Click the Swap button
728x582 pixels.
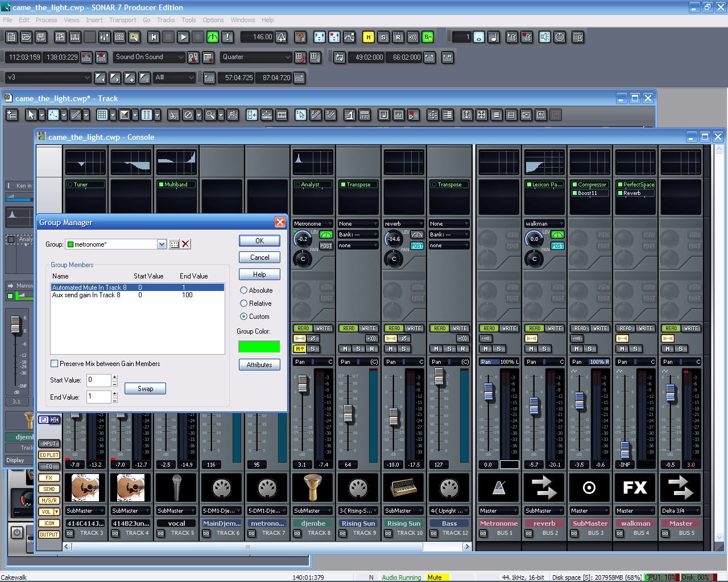[146, 389]
